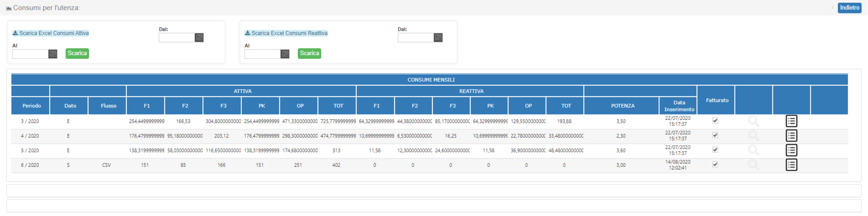Open Scarica Excel Consumi Reattiva link
Viewport: 868px width, 216px height.
(x=286, y=33)
